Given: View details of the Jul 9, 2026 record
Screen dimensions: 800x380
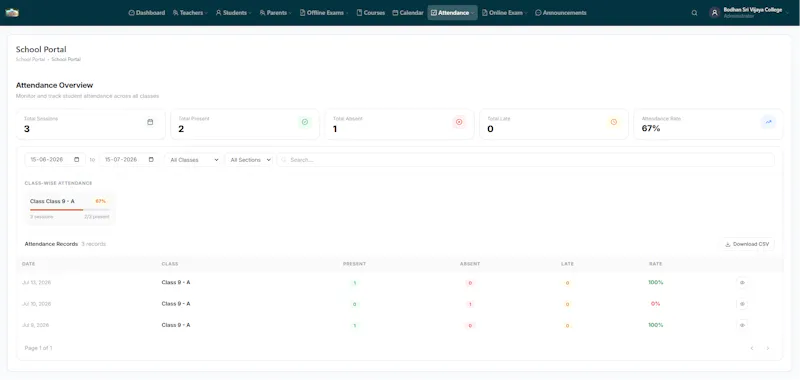Looking at the screenshot, I should click(x=742, y=325).
